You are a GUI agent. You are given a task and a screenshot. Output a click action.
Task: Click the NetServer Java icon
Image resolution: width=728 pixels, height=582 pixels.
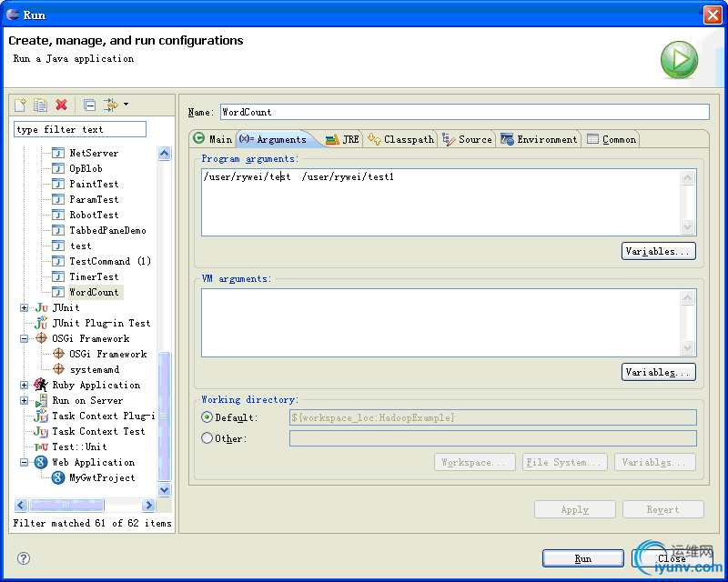58,153
